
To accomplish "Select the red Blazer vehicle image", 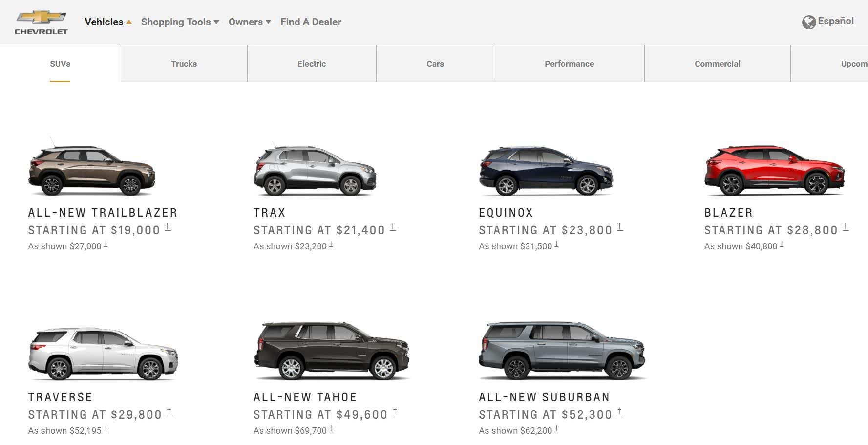I will point(775,170).
